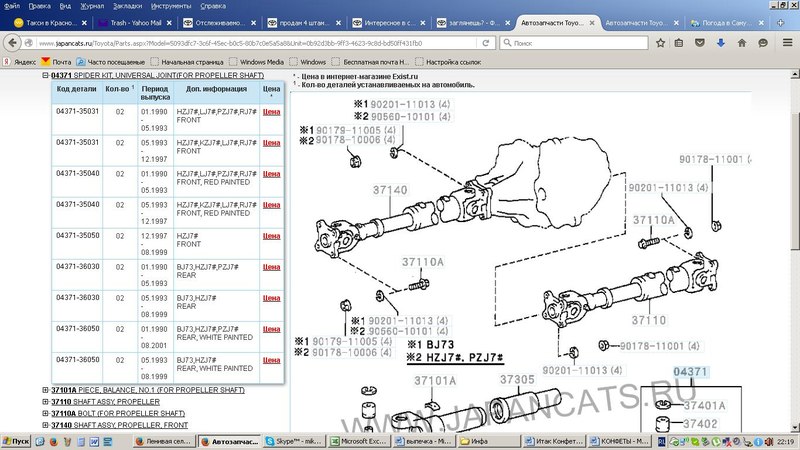The width and height of the screenshot is (800, 450).
Task: Open the Журнал menu
Action: point(92,6)
